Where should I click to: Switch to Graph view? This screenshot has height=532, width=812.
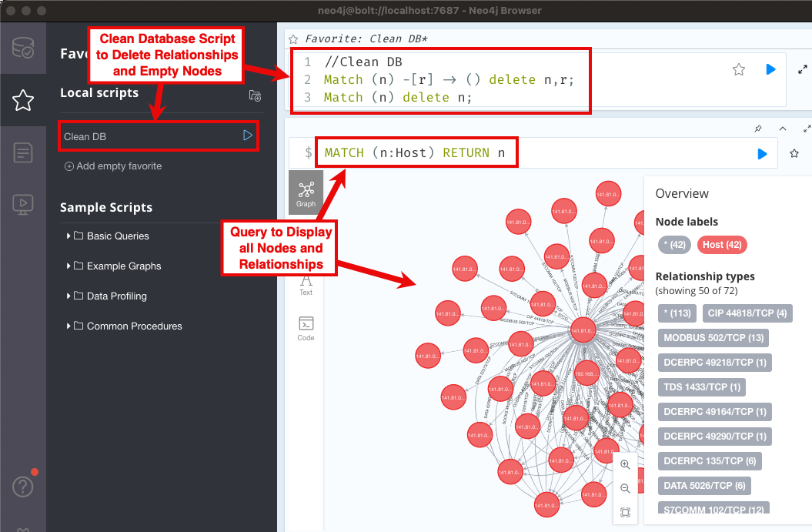click(x=306, y=192)
